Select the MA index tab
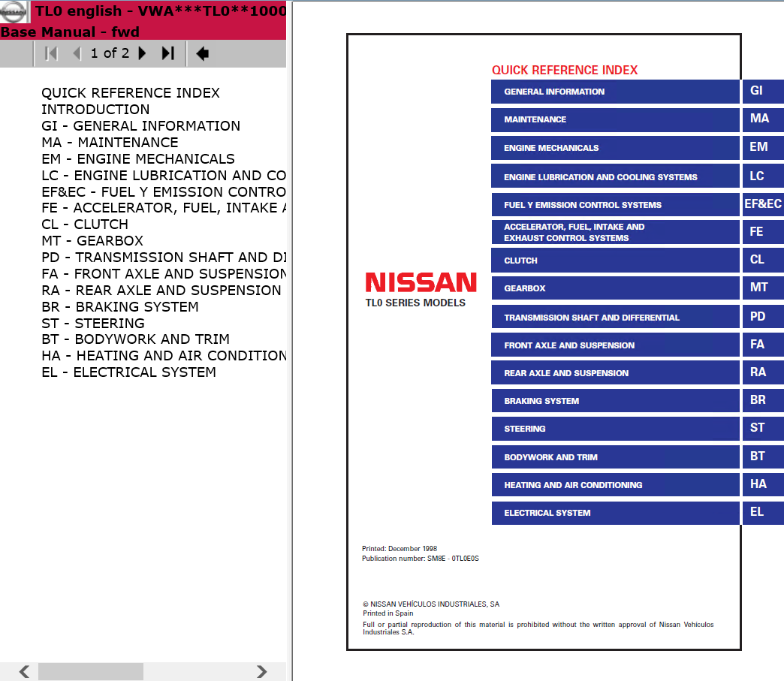 (x=763, y=119)
